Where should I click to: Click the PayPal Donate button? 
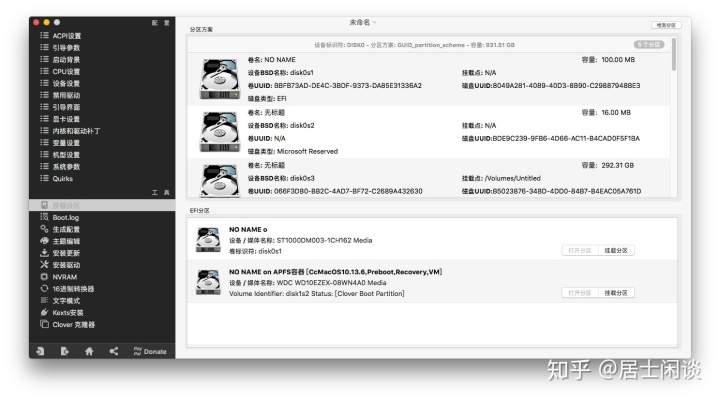[x=150, y=351]
